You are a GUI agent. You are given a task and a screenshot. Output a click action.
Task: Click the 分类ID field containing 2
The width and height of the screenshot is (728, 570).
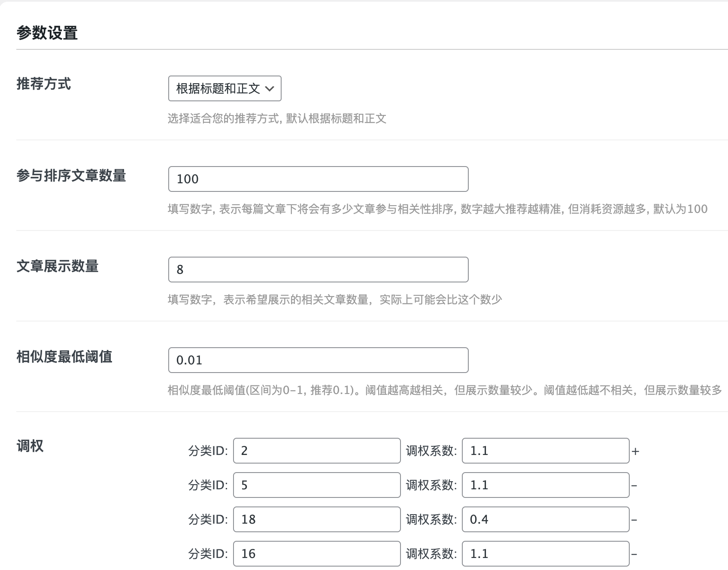(317, 451)
